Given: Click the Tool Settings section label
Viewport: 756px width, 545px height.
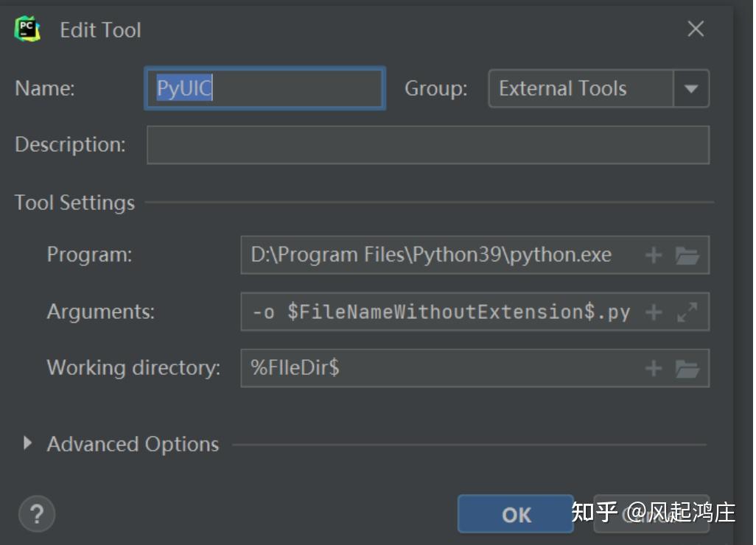Looking at the screenshot, I should coord(74,203).
